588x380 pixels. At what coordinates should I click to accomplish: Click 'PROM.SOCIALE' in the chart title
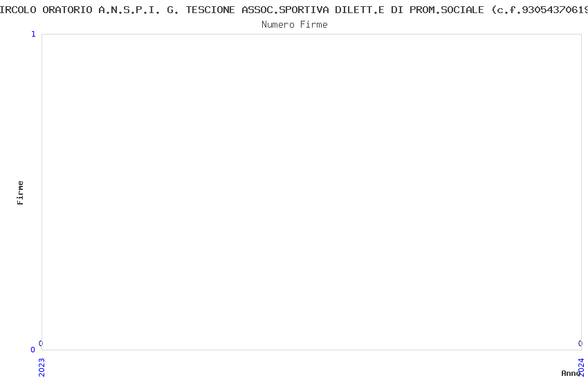[x=447, y=10]
